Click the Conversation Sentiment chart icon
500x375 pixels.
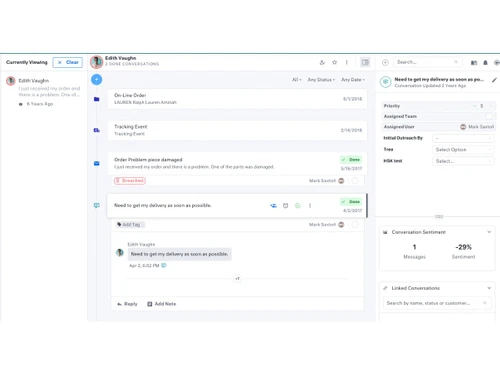pos(385,232)
